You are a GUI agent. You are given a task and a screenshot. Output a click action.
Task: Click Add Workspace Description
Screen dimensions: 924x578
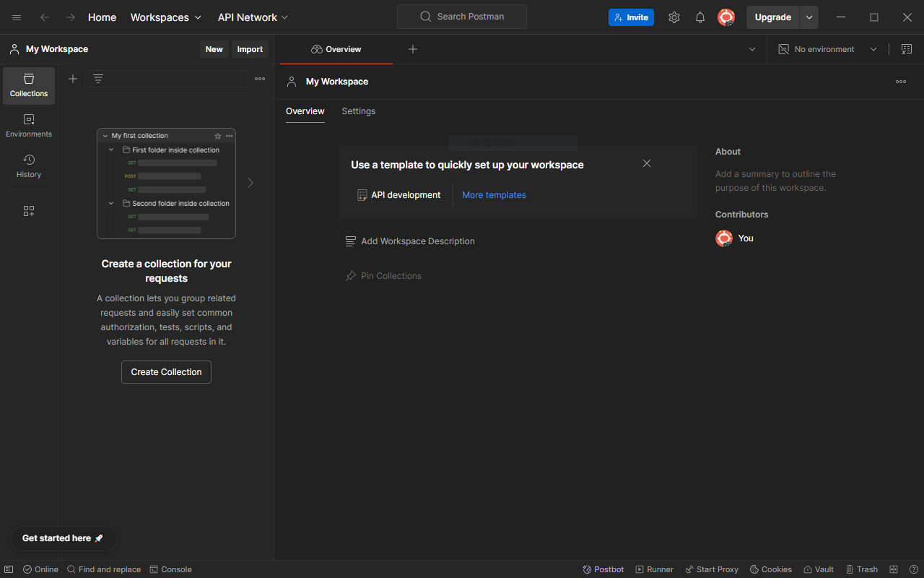[x=410, y=241]
